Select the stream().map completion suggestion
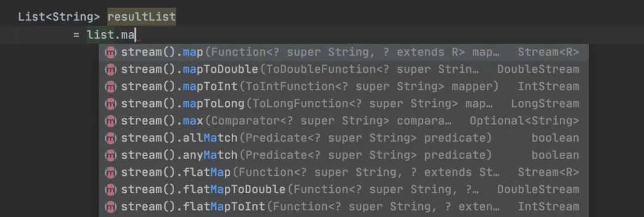Viewport: 644px width, 217px height. pyautogui.click(x=344, y=52)
